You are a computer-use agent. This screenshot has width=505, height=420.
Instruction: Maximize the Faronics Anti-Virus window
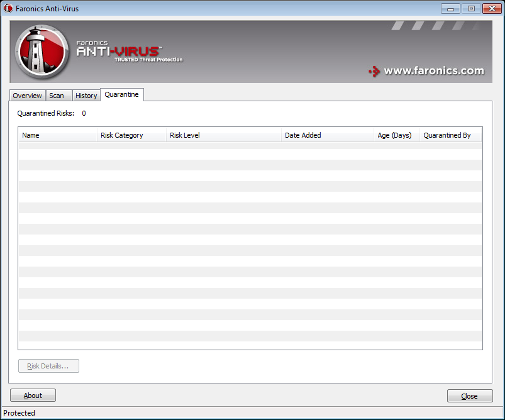[470, 8]
